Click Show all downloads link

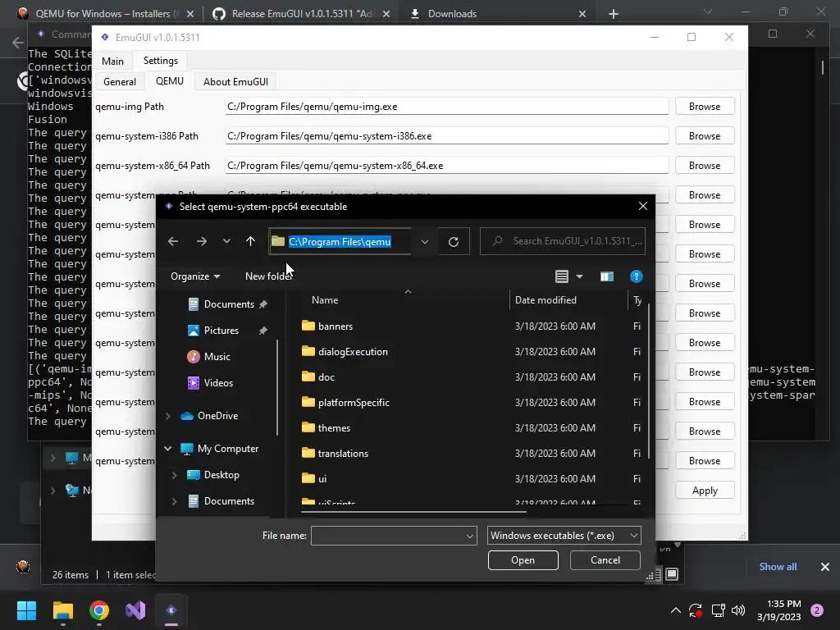point(778,566)
